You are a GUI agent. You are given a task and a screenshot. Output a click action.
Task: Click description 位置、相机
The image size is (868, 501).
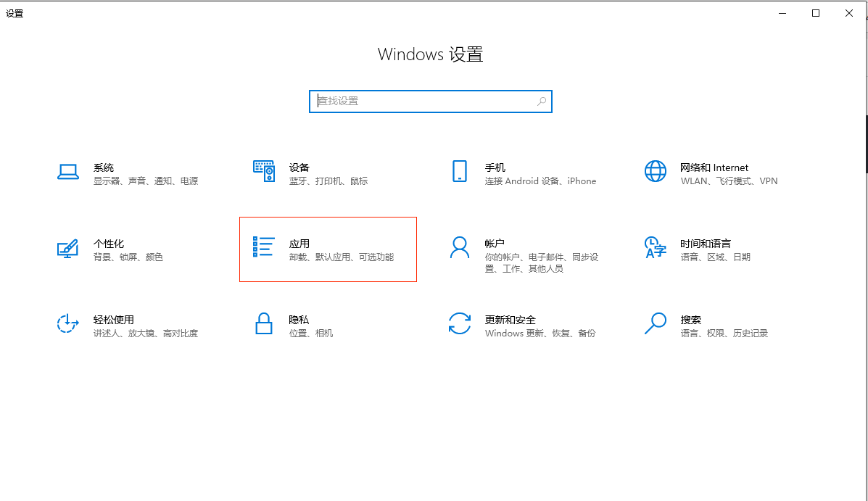310,334
